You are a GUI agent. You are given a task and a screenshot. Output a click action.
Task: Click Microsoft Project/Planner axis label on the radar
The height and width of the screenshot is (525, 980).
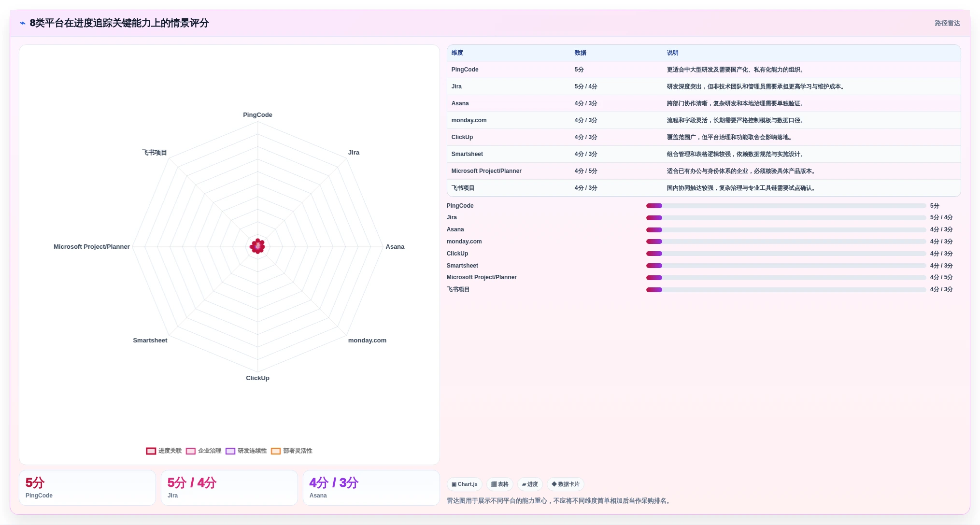click(x=92, y=247)
